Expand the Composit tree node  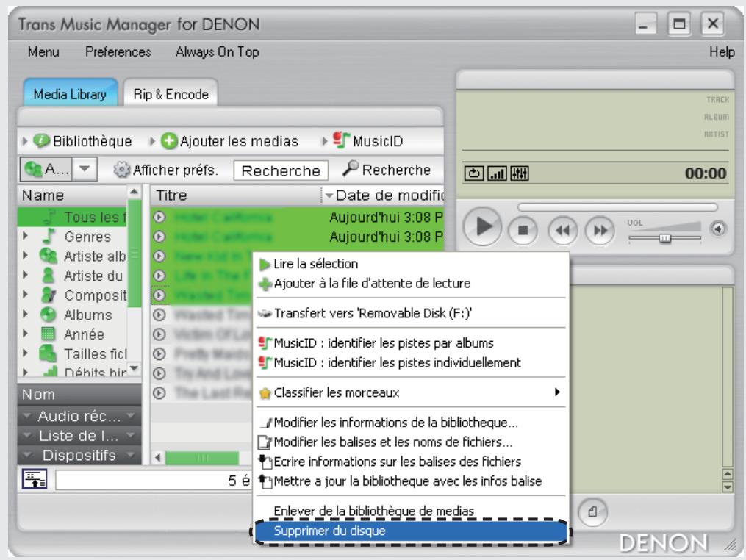click(25, 295)
